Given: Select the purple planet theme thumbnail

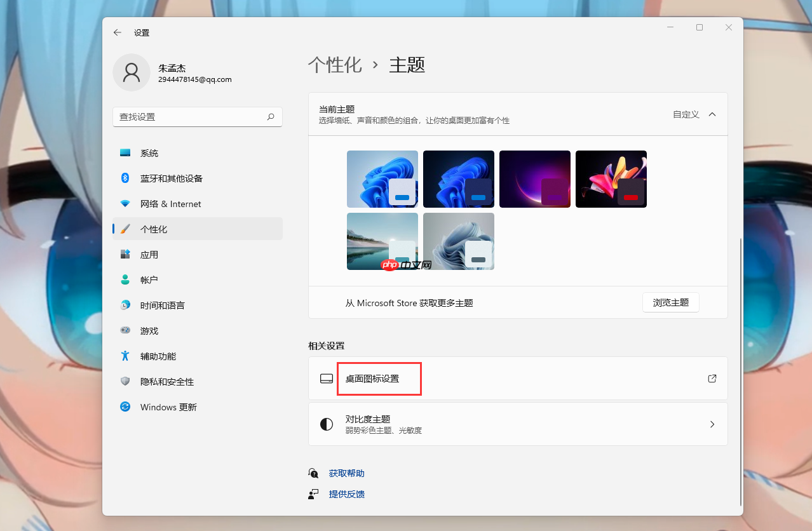Looking at the screenshot, I should pos(534,178).
